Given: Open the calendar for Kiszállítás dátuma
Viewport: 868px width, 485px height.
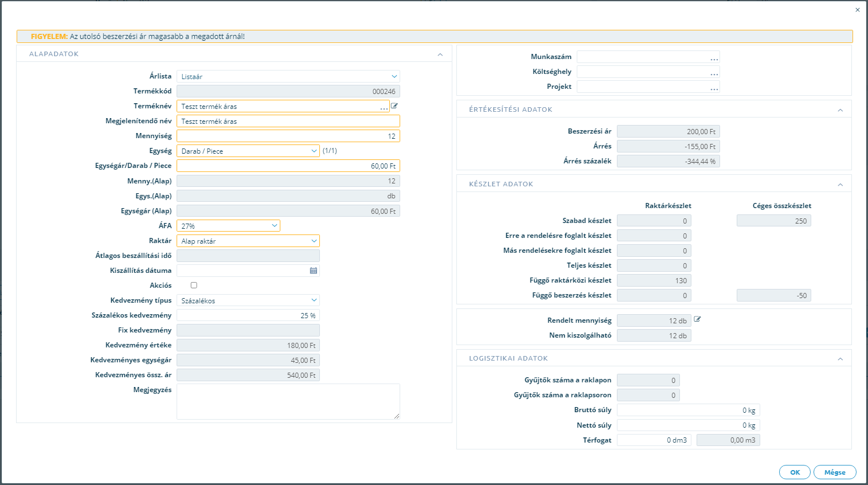Looking at the screenshot, I should (314, 271).
